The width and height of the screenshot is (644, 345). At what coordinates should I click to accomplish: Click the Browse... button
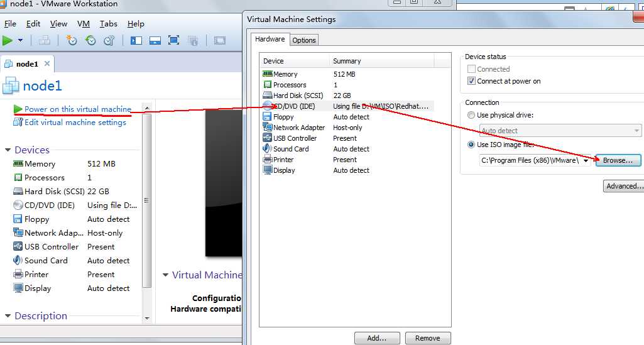click(x=618, y=160)
